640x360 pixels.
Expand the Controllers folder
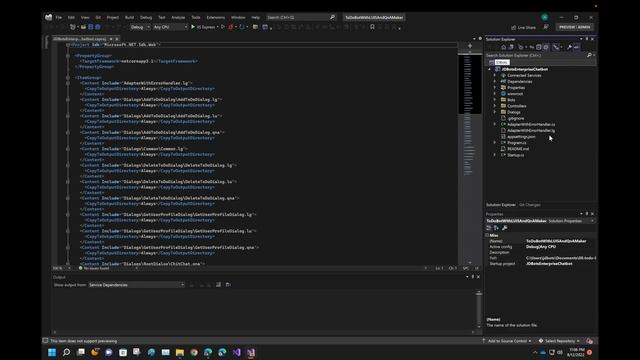click(x=495, y=106)
